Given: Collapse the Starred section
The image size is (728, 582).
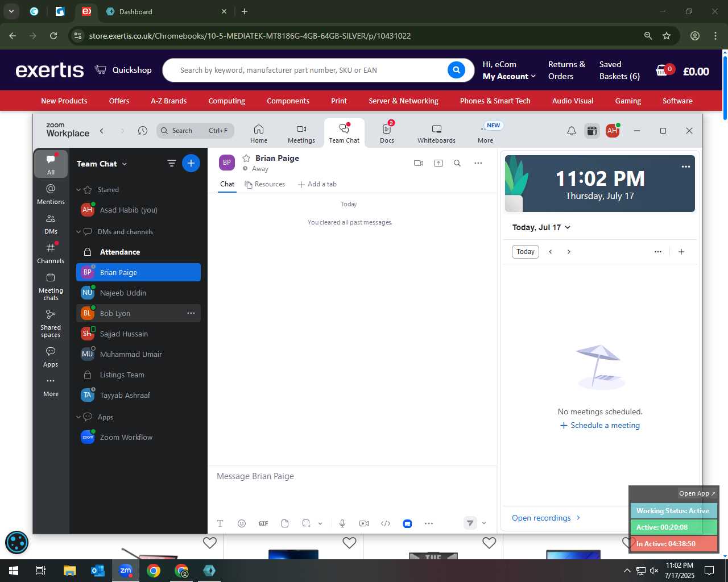Looking at the screenshot, I should [79, 190].
